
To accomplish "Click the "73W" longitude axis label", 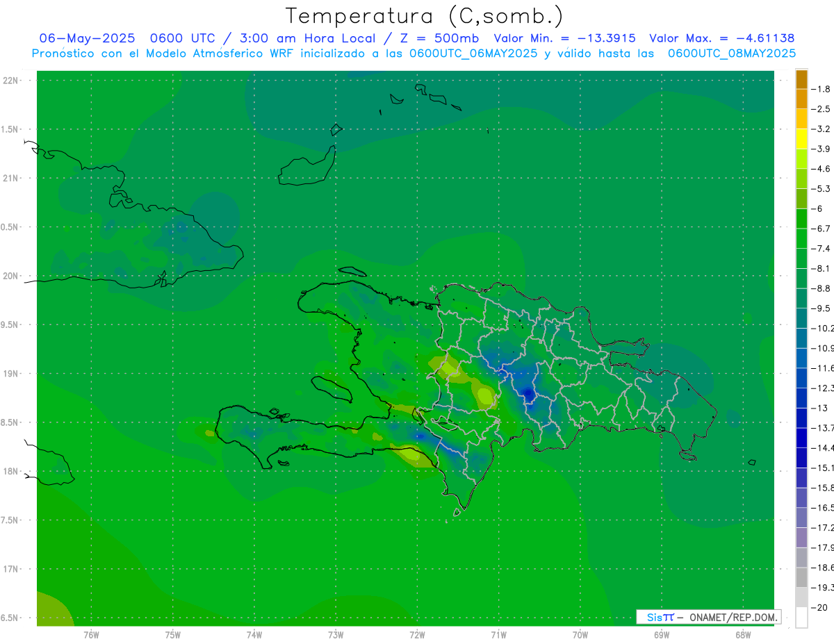I will pyautogui.click(x=336, y=634).
